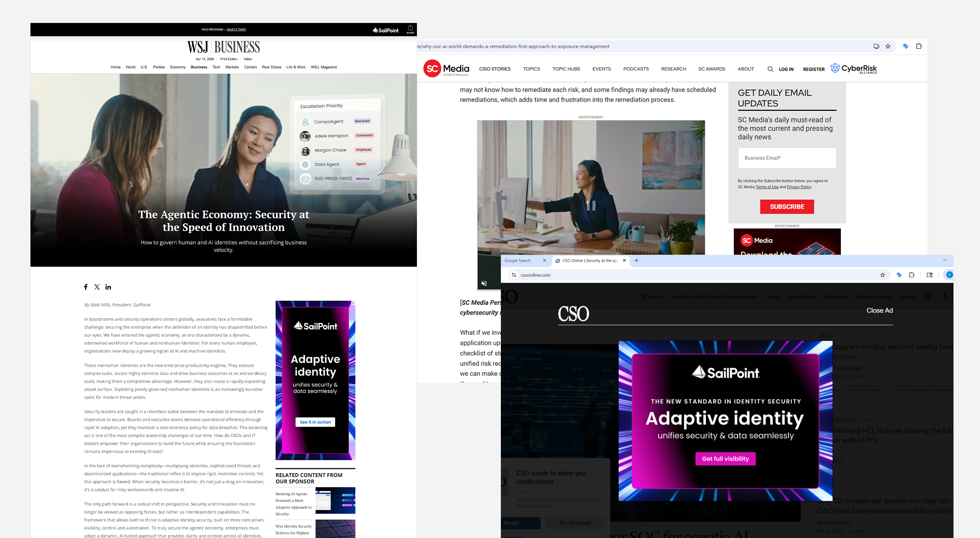Click install app icon in SC Media address bar
980x538 pixels.
click(x=876, y=46)
